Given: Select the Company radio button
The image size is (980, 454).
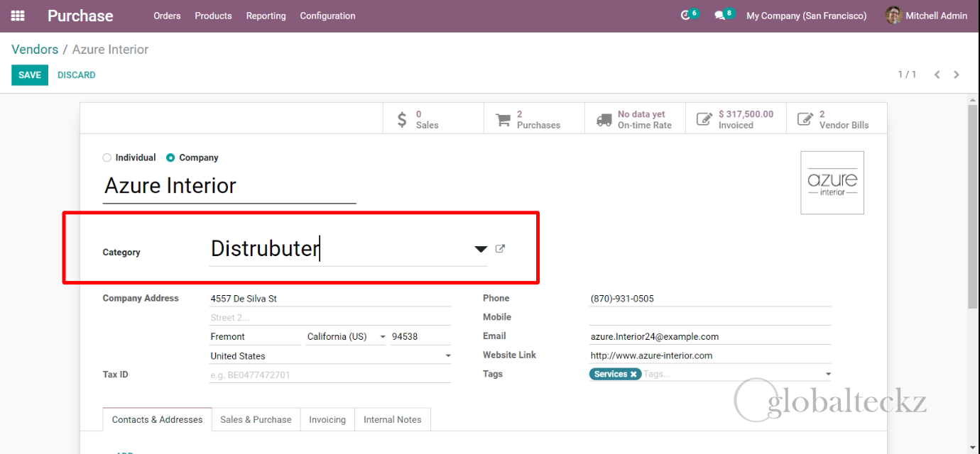Looking at the screenshot, I should point(170,157).
